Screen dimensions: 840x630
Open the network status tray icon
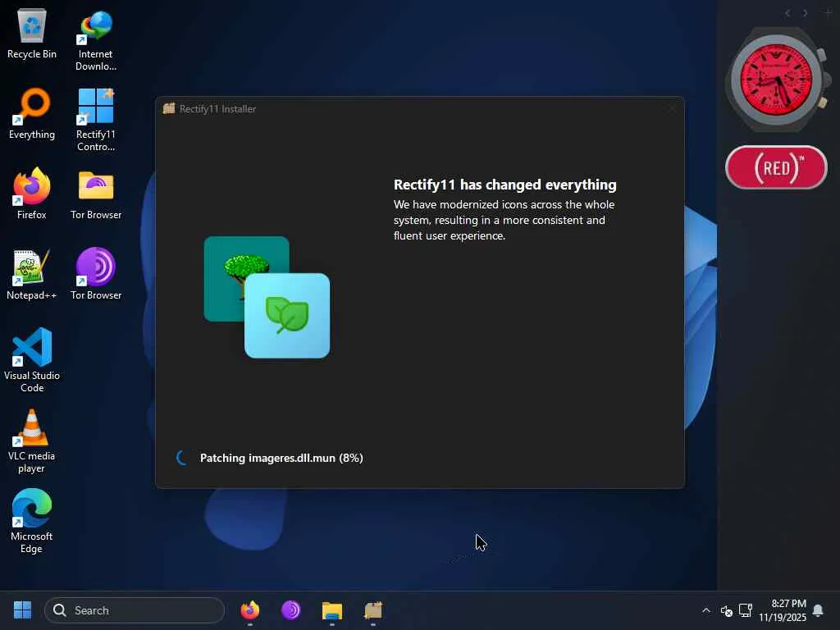pyautogui.click(x=745, y=610)
